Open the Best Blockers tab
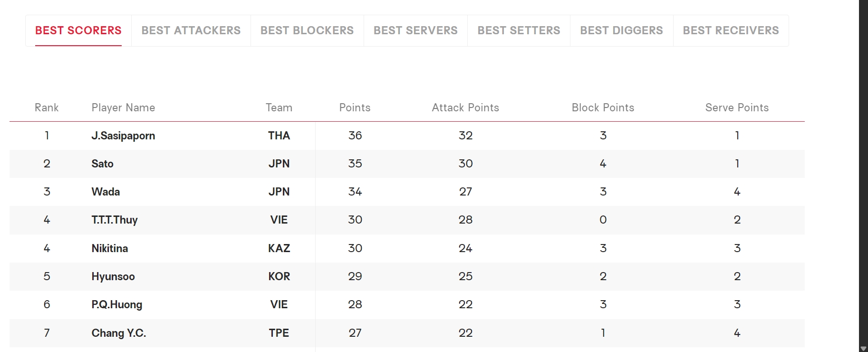The height and width of the screenshot is (352, 868). [307, 30]
